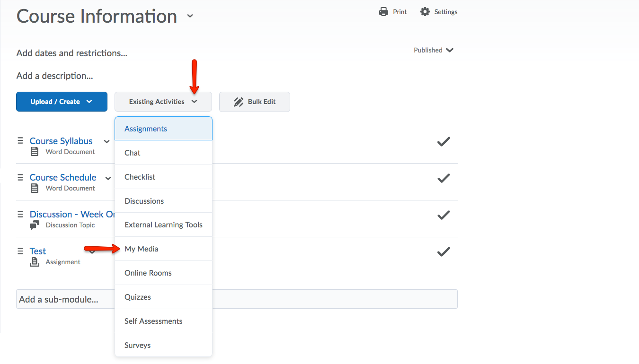The width and height of the screenshot is (639, 364).
Task: Click the Print icon
Action: coord(383,12)
